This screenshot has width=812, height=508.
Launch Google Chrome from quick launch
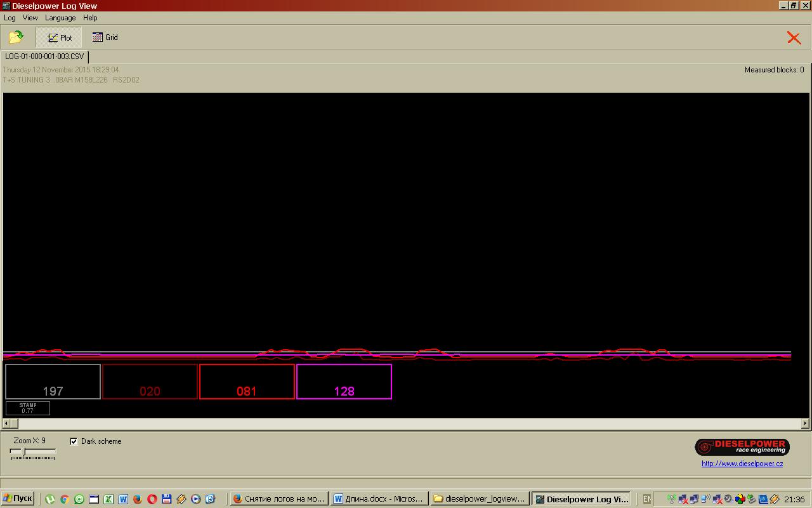pos(64,499)
